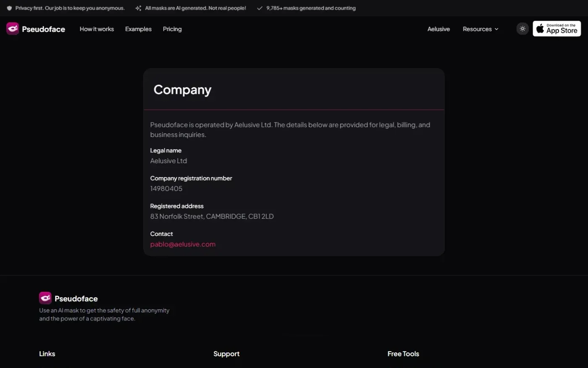
Task: Click the 'Privacy first' banner text
Action: [x=70, y=8]
